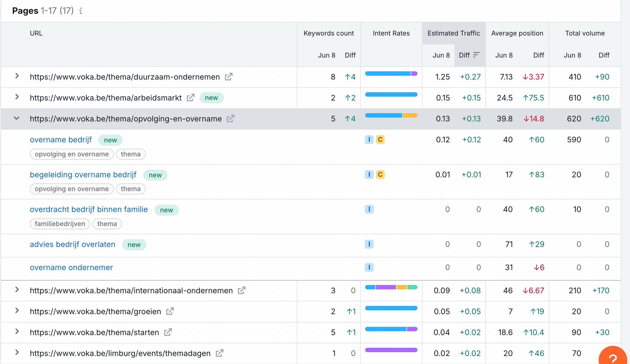Viewport: 630px width, 364px height.
Task: Expand the thema/starten row
Action: [x=17, y=332]
